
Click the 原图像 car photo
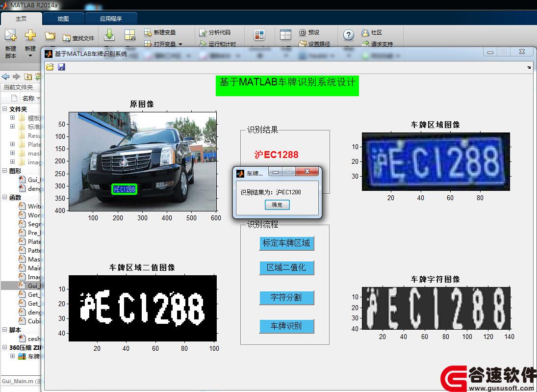click(x=143, y=161)
